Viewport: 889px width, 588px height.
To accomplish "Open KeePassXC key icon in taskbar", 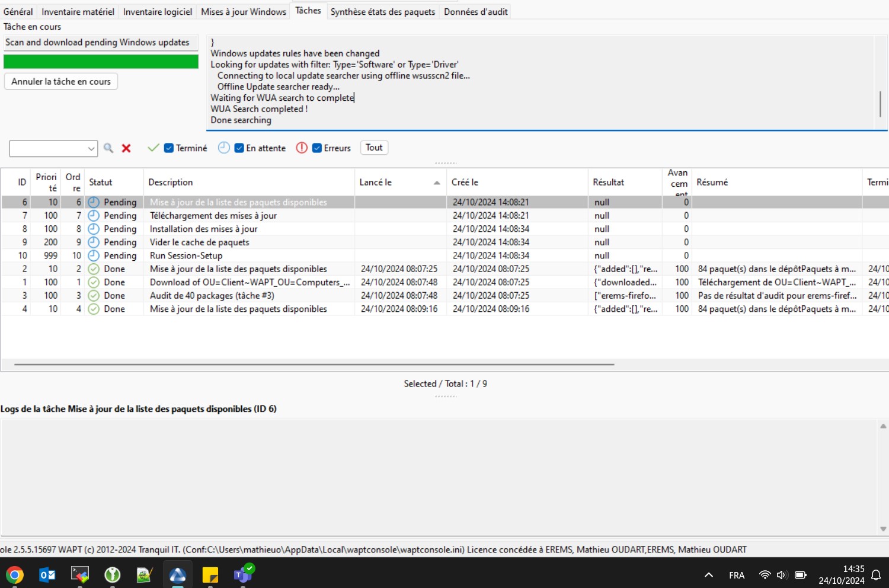I will point(113,574).
